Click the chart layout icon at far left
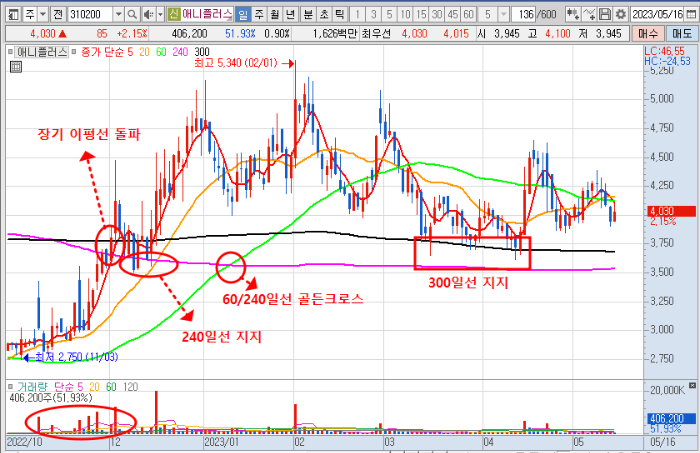Screen dimensions: 700x453 [x=14, y=15]
